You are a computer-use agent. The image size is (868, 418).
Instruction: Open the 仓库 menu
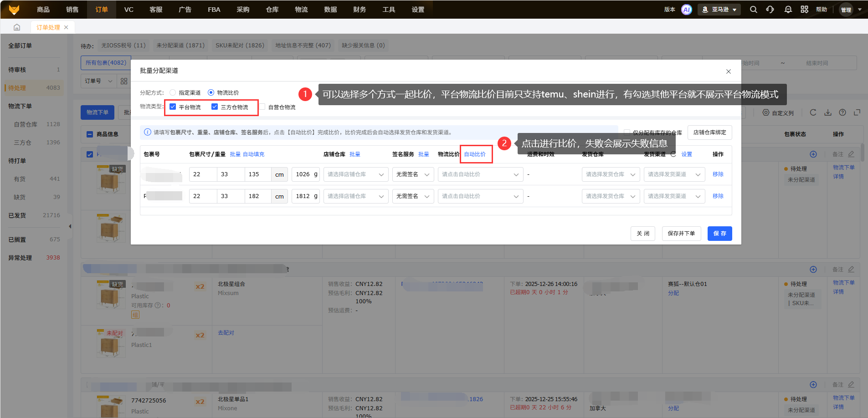tap(272, 10)
